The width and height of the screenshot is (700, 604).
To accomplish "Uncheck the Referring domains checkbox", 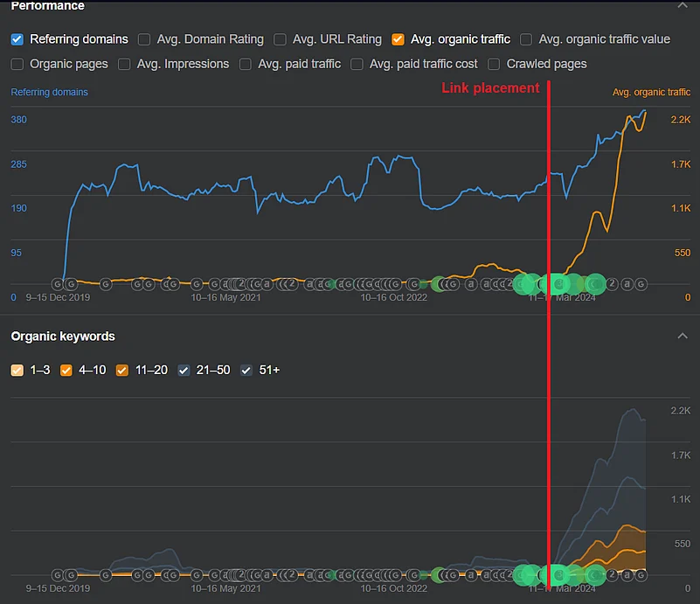I will pyautogui.click(x=17, y=39).
